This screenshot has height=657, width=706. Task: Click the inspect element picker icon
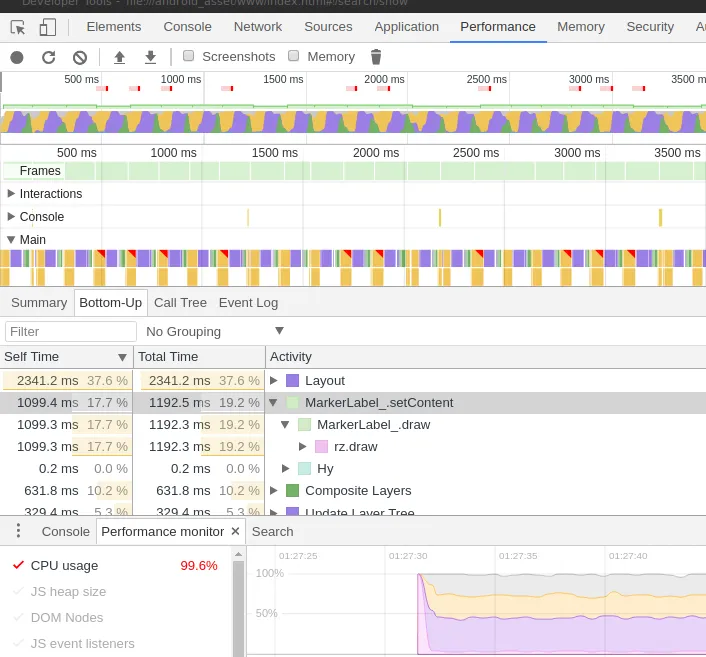pyautogui.click(x=18, y=27)
